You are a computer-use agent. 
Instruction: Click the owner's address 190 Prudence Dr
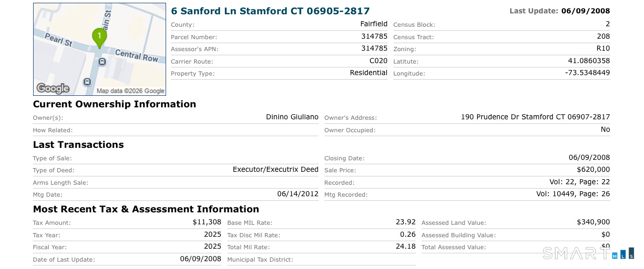(x=535, y=117)
